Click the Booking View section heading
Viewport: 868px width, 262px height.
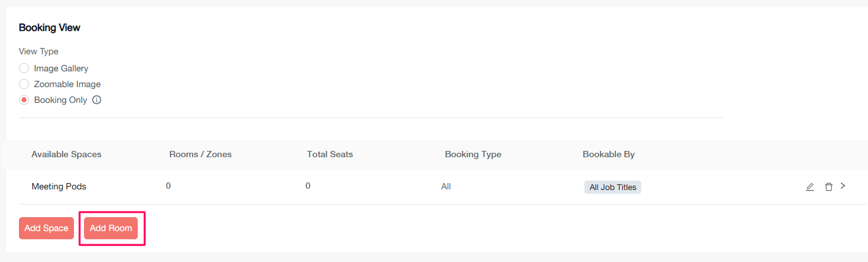pyautogui.click(x=49, y=28)
